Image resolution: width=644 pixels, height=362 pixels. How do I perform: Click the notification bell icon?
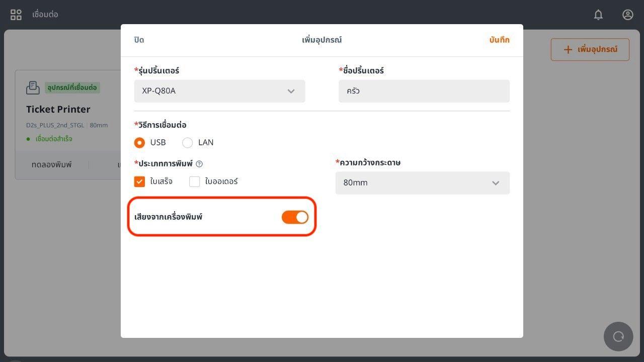[x=598, y=15]
